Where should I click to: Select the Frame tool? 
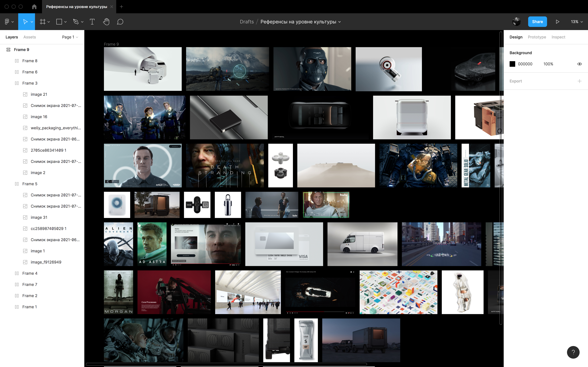[43, 22]
